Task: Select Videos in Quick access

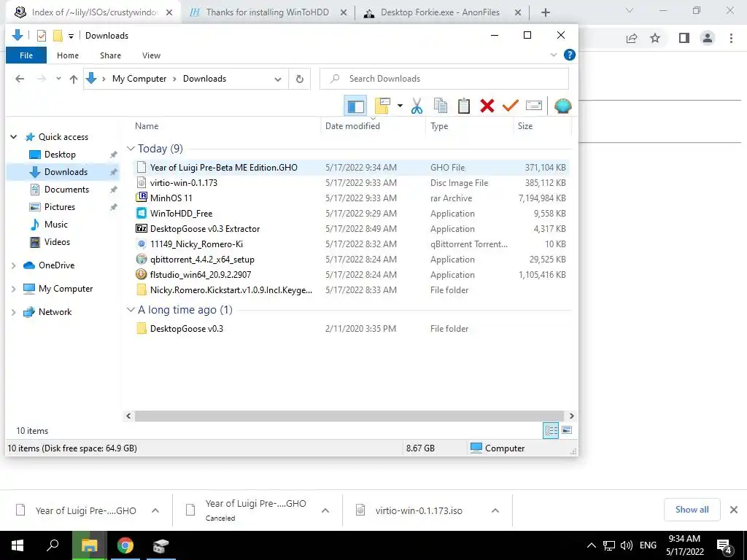Action: [57, 242]
